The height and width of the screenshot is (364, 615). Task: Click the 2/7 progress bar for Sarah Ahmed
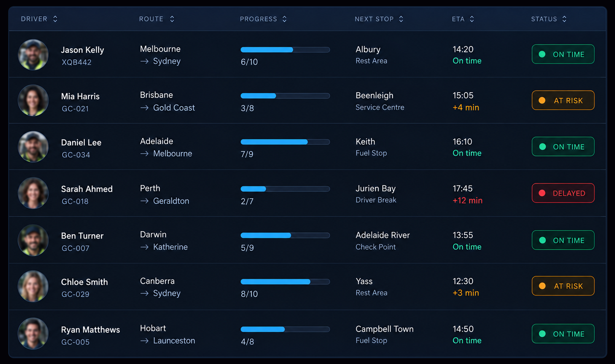tap(285, 189)
